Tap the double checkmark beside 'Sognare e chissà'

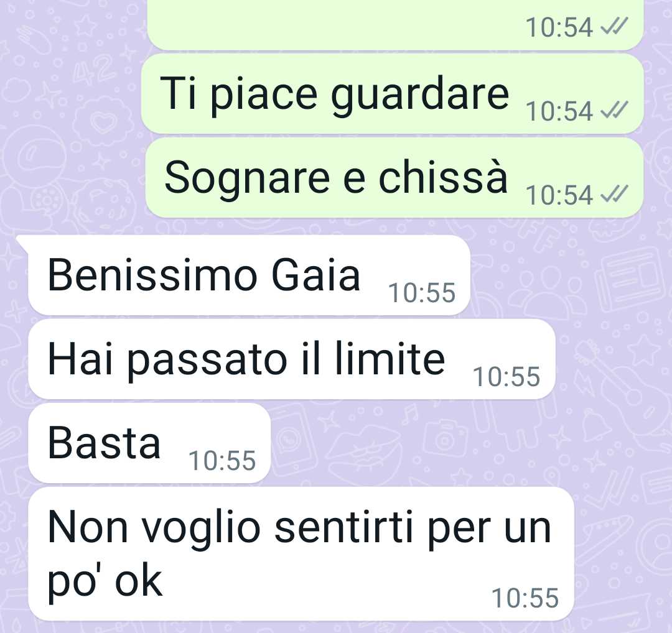coord(614,194)
